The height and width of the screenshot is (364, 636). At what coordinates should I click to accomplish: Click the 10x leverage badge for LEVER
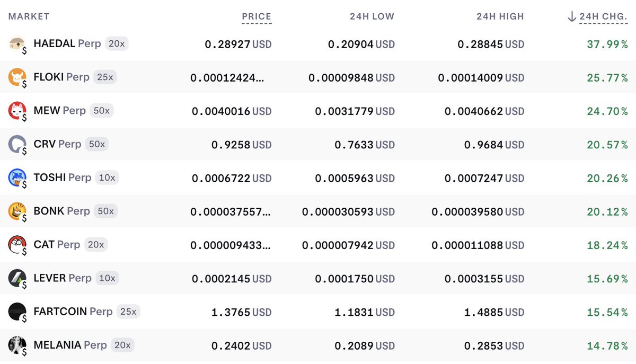pos(107,278)
